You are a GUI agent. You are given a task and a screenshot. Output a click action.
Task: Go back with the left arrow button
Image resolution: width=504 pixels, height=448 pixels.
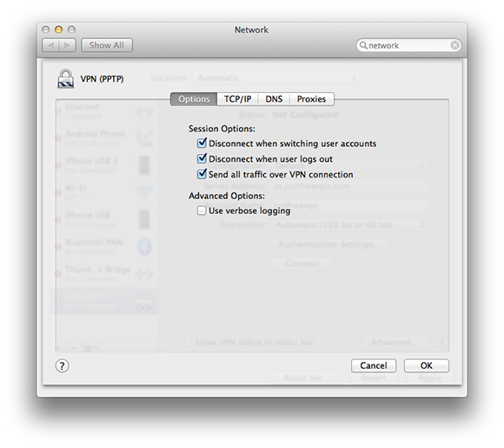click(x=50, y=45)
